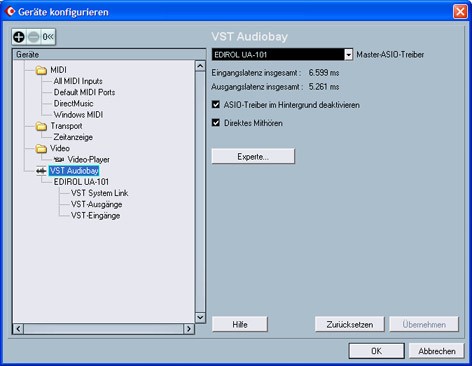Click the Hilfe button
This screenshot has height=366, width=472.
240,324
